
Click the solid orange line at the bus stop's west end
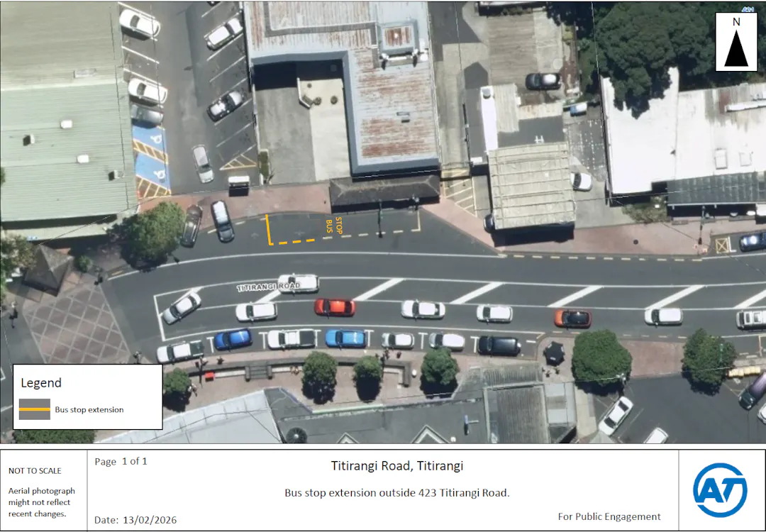pyautogui.click(x=268, y=229)
